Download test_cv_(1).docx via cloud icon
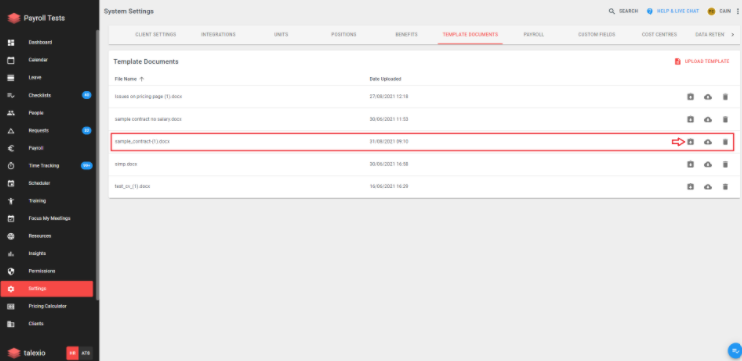This screenshot has height=361, width=742. point(708,187)
